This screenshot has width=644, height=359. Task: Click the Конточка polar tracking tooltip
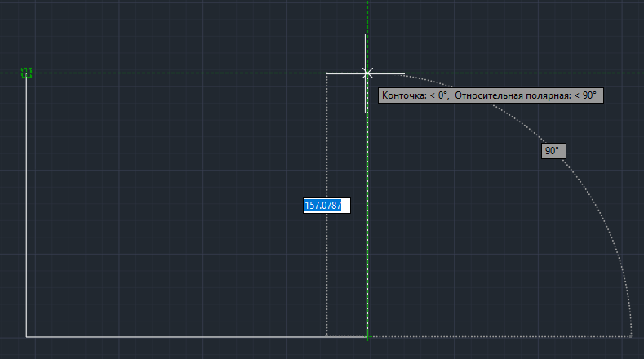[x=491, y=95]
